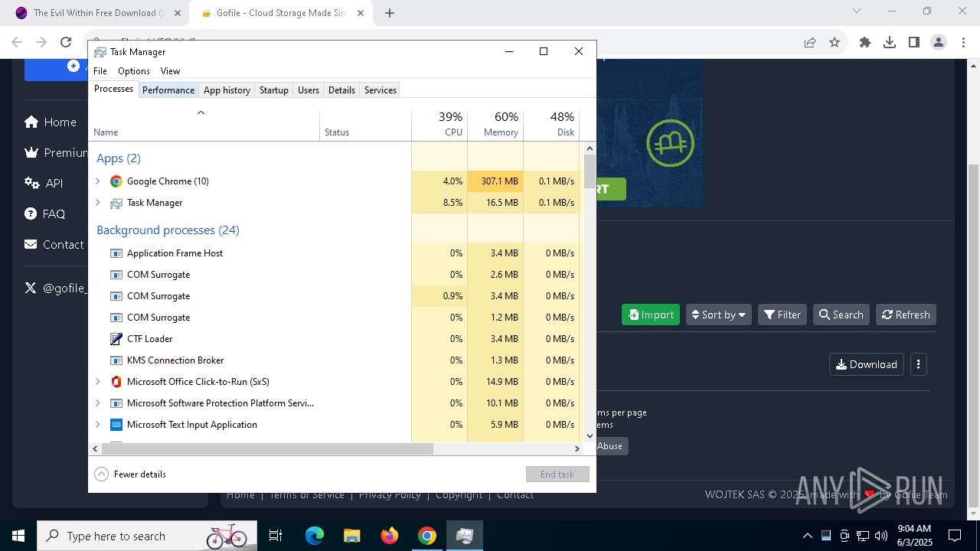This screenshot has height=551, width=980.
Task: Open the Sort by dropdown on Gofile
Action: pyautogui.click(x=718, y=315)
